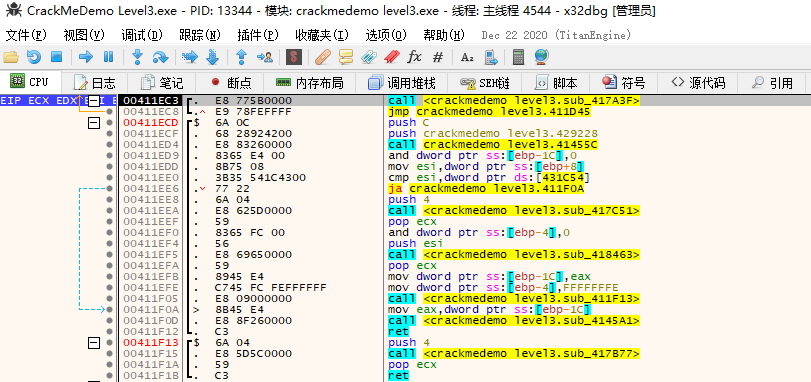
Task: Toggle breakpoint dot at address 00411F15
Action: pos(109,353)
